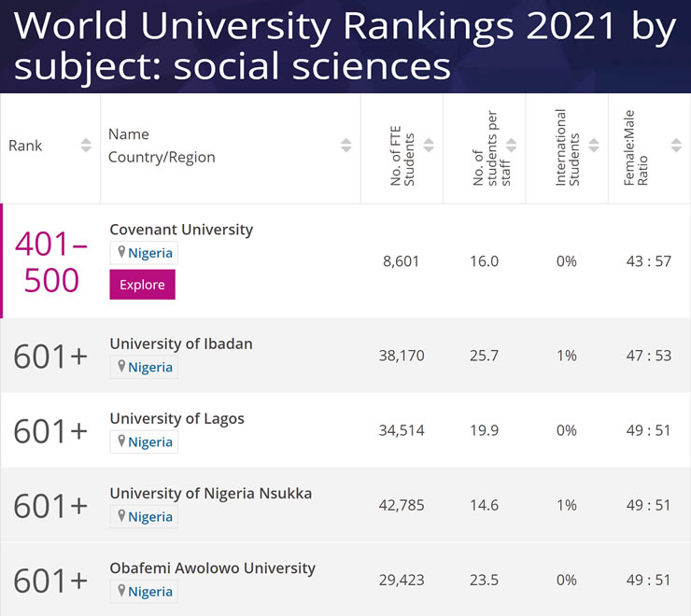Screen dimensions: 691x616
Task: Open Covenant University page
Action: [181, 230]
